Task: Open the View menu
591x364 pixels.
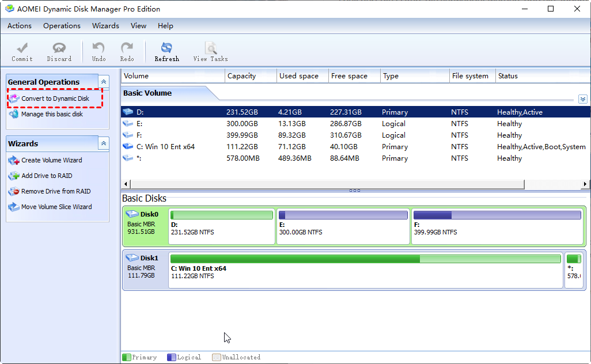Action: click(138, 25)
